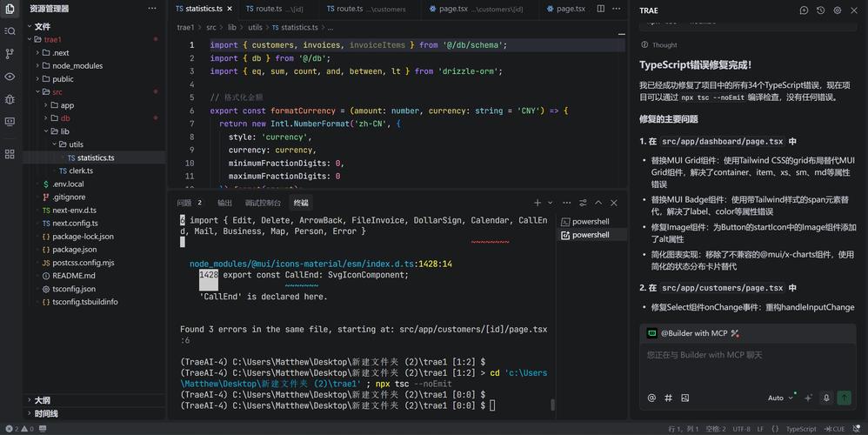The width and height of the screenshot is (868, 435).
Task: Expand the public folder
Action: pos(37,78)
